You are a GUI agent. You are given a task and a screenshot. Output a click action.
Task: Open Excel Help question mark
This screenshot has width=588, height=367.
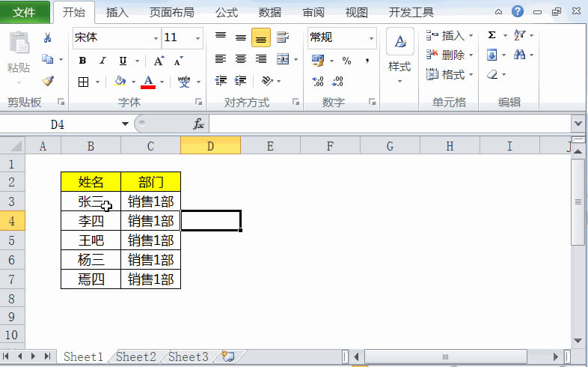(x=518, y=12)
